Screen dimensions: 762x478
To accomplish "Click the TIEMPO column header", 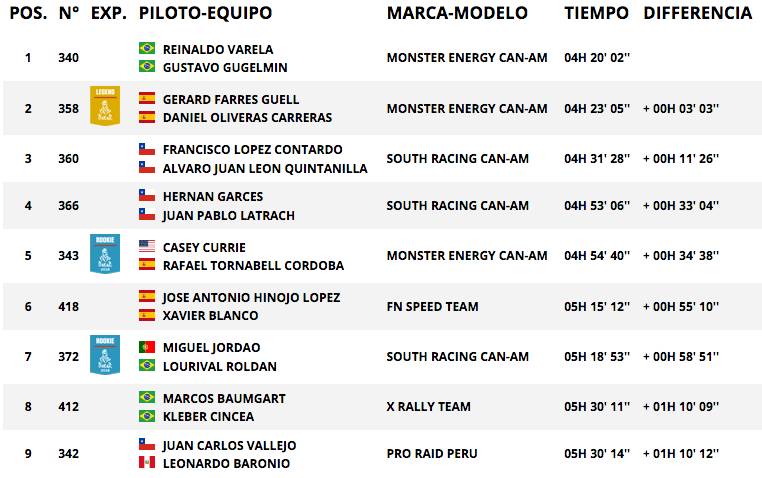I will pyautogui.click(x=596, y=13).
